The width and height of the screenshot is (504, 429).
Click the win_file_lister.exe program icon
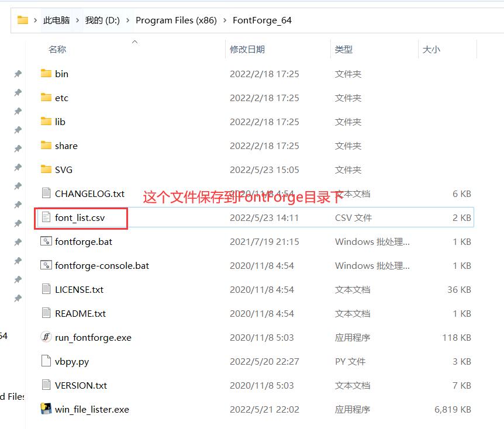point(46,409)
